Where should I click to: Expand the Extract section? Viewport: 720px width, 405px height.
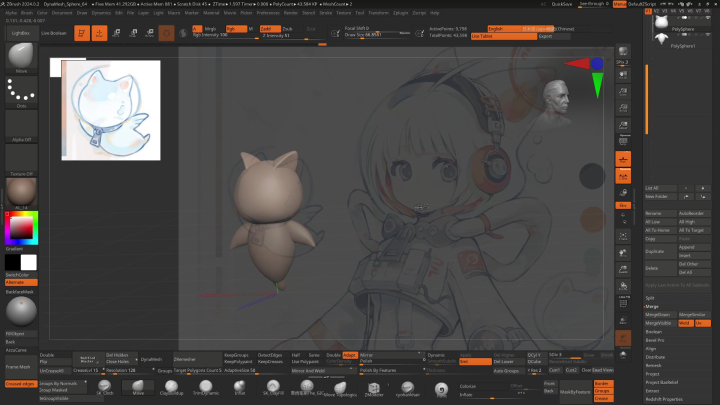coord(652,389)
